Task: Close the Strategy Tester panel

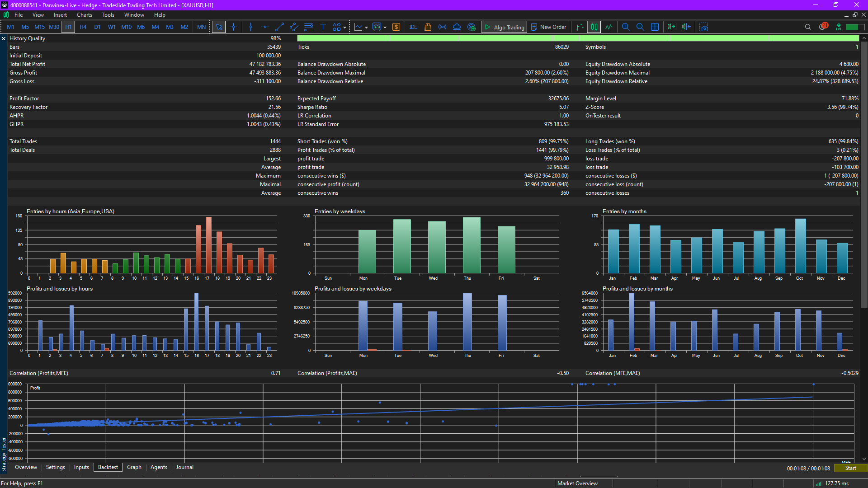Action: [4, 39]
